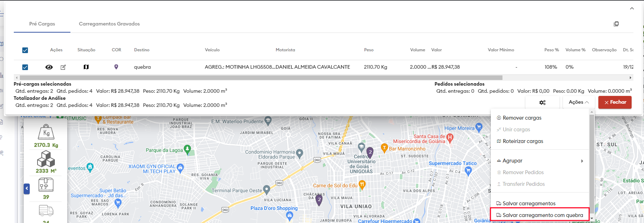
Task: Click the gears settings icon button
Action: (542, 102)
